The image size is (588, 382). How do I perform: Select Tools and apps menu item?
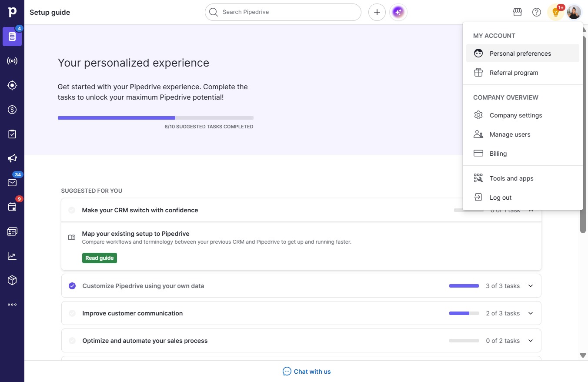click(x=523, y=178)
